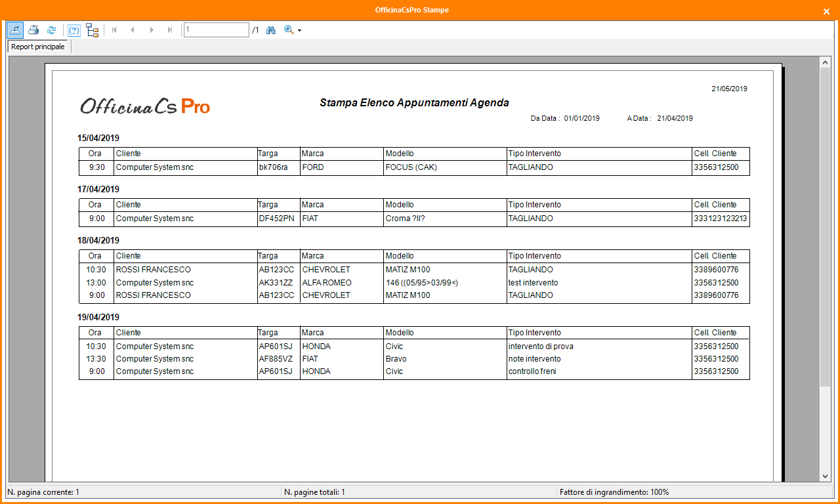Click the group date 19/04/2019
Viewport: 840px width, 504px height.
[98, 317]
